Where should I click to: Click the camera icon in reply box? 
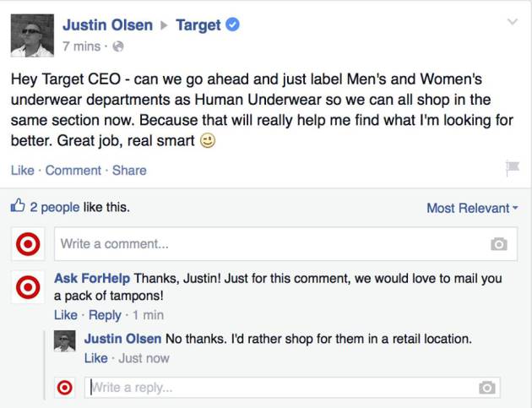point(486,388)
